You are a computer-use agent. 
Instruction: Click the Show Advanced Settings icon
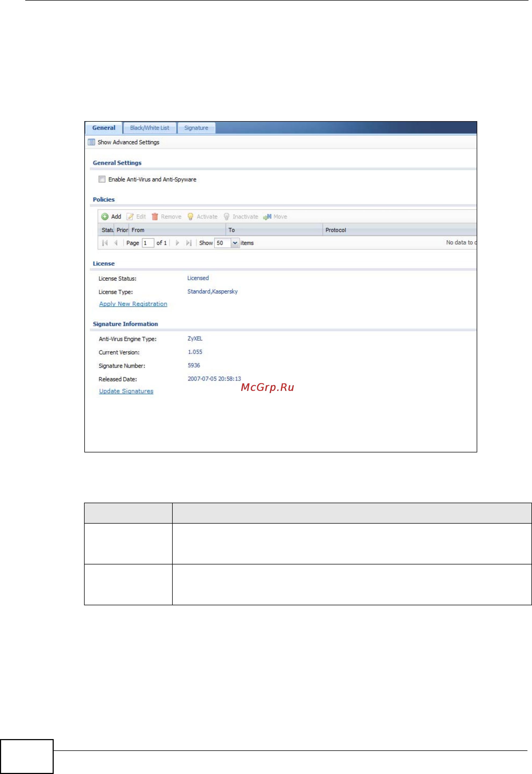click(91, 142)
